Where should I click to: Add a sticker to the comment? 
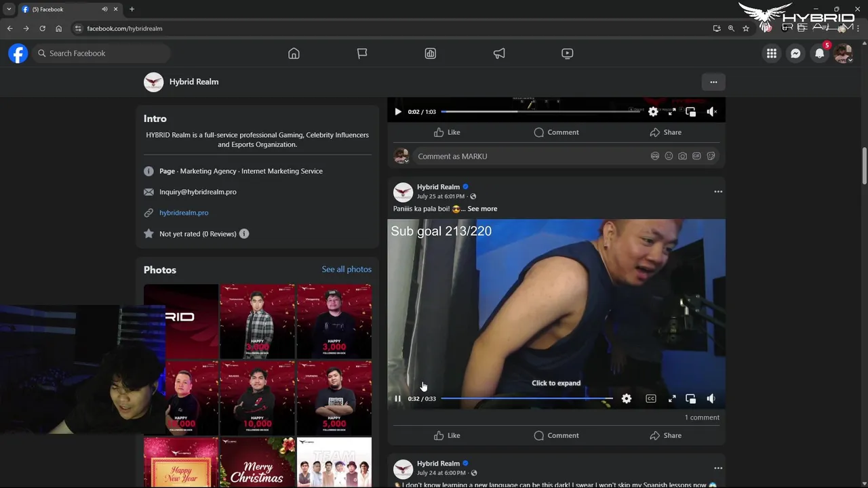711,157
